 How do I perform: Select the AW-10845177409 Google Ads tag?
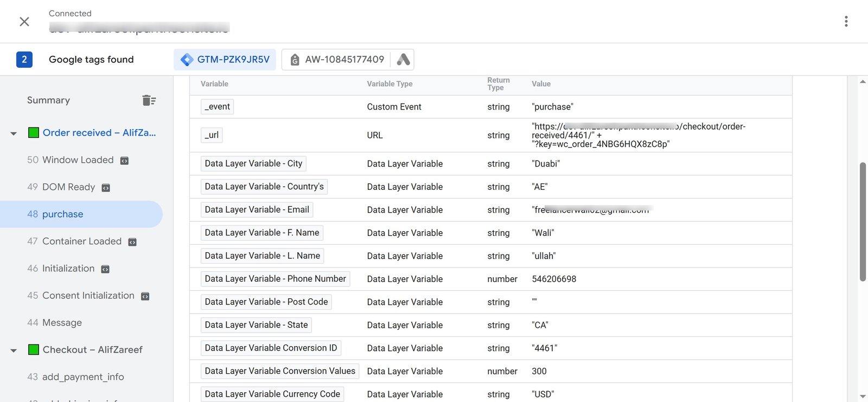click(337, 60)
